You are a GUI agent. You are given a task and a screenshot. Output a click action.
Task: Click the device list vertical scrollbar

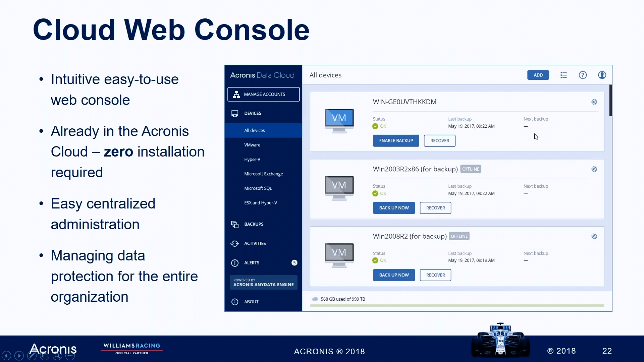[610, 101]
